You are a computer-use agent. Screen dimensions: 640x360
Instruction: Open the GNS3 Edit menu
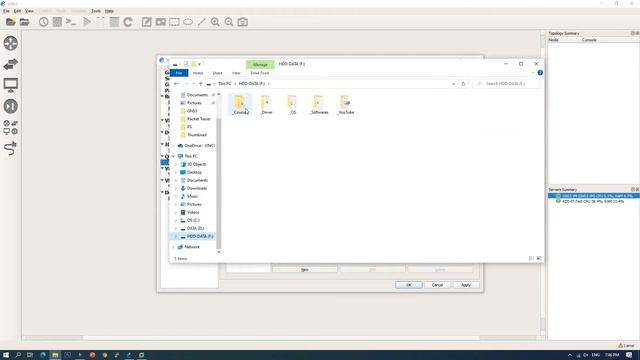pos(17,11)
